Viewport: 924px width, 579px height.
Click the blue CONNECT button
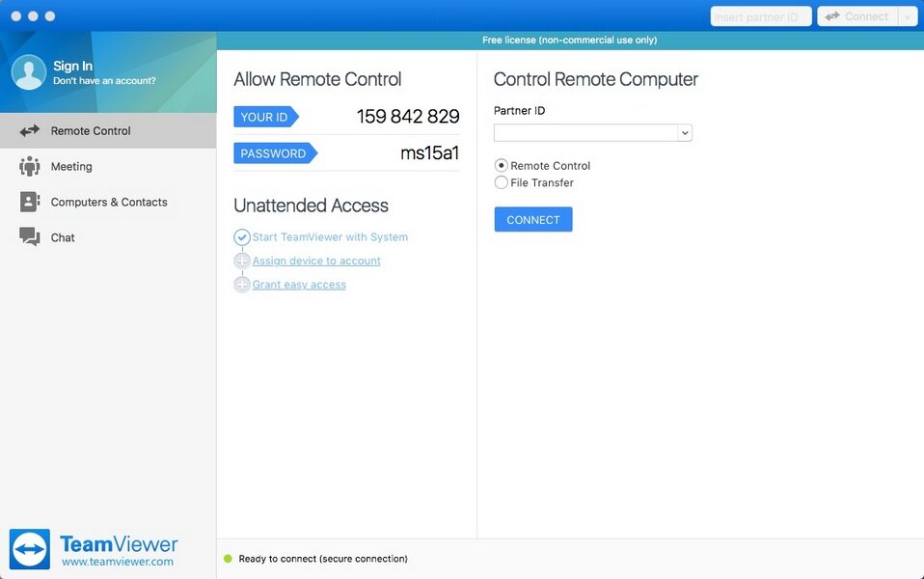(533, 219)
